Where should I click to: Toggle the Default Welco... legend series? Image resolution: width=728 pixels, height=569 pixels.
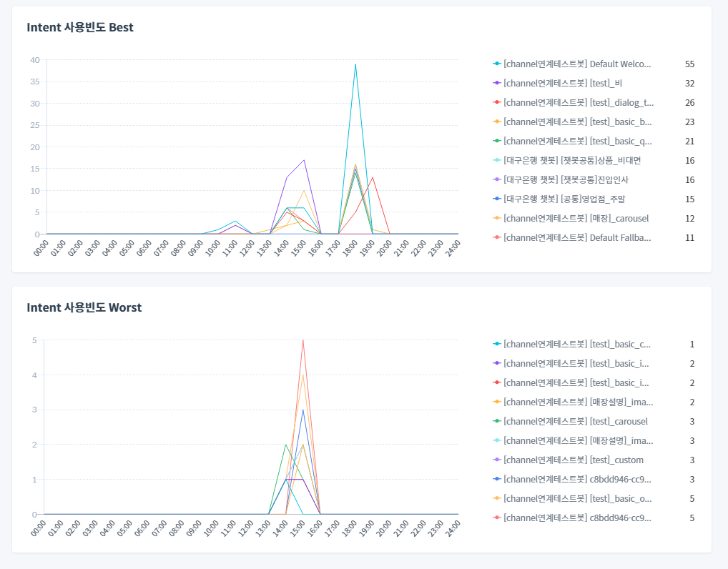pos(578,64)
